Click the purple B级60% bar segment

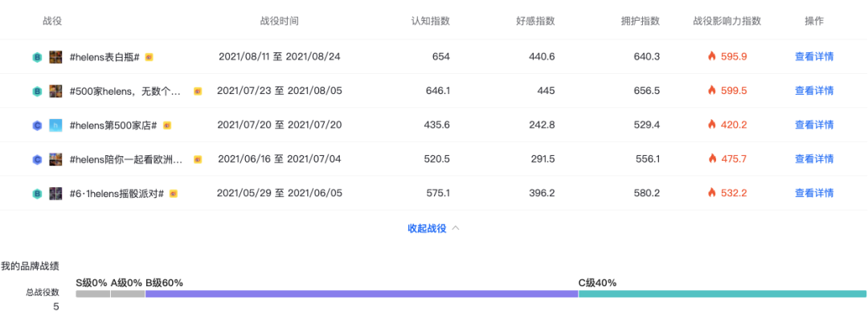tap(362, 294)
